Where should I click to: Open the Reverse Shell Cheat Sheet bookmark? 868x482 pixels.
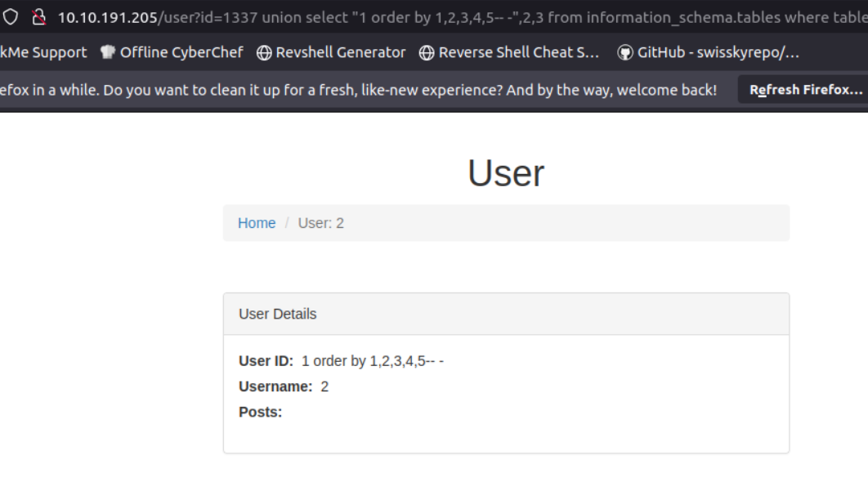tap(509, 52)
